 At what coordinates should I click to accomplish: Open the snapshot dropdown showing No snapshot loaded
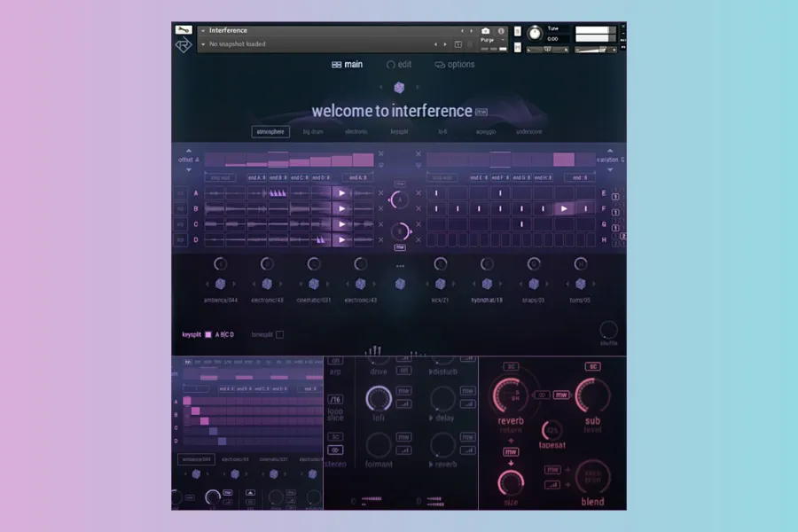[x=203, y=44]
